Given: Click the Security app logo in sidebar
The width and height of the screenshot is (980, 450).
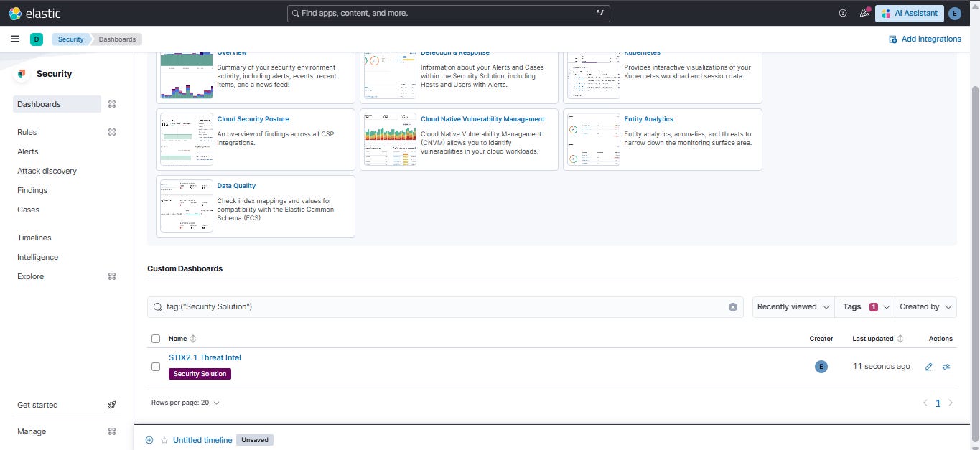Looking at the screenshot, I should [x=22, y=74].
